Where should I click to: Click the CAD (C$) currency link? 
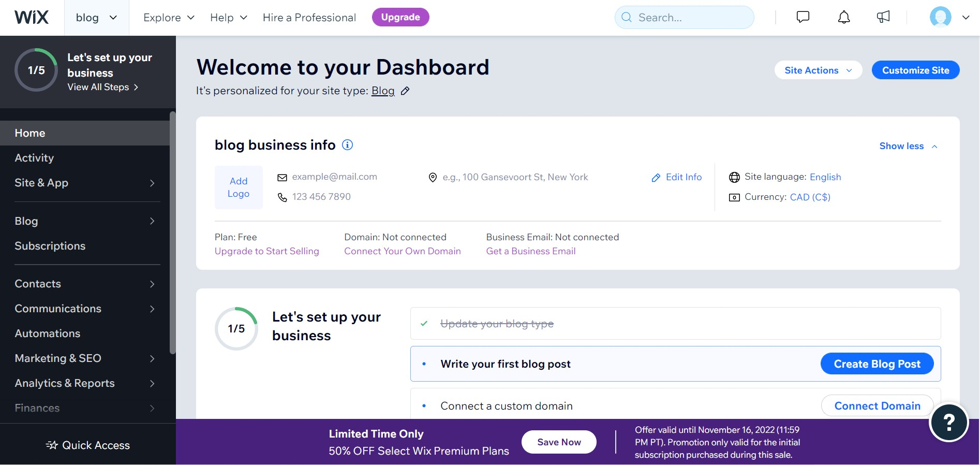[810, 197]
